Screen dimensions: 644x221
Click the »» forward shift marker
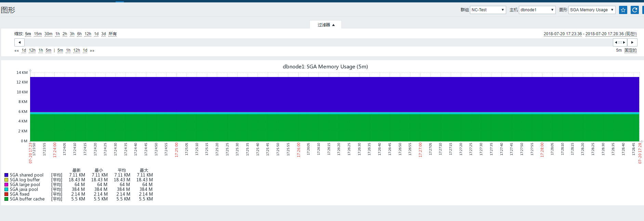point(92,51)
